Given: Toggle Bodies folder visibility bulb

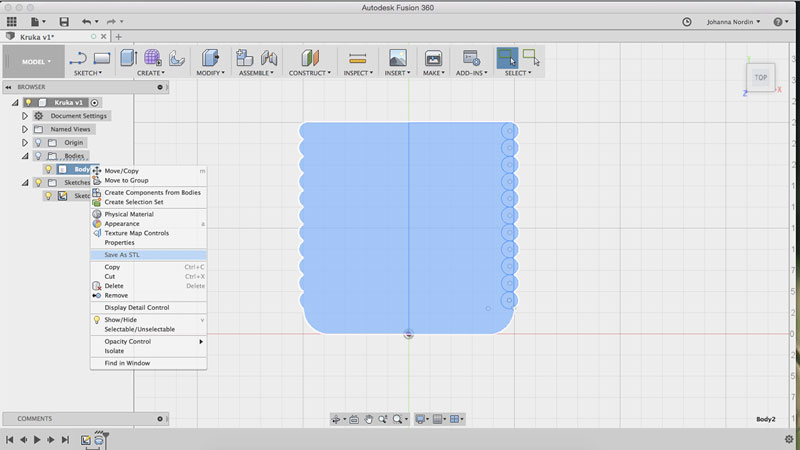Looking at the screenshot, I should tap(38, 156).
